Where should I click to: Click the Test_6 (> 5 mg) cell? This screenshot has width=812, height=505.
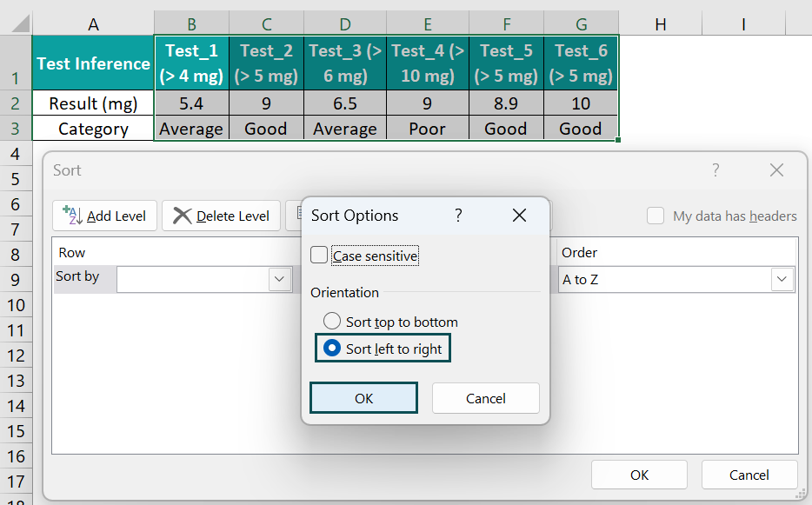tap(581, 63)
